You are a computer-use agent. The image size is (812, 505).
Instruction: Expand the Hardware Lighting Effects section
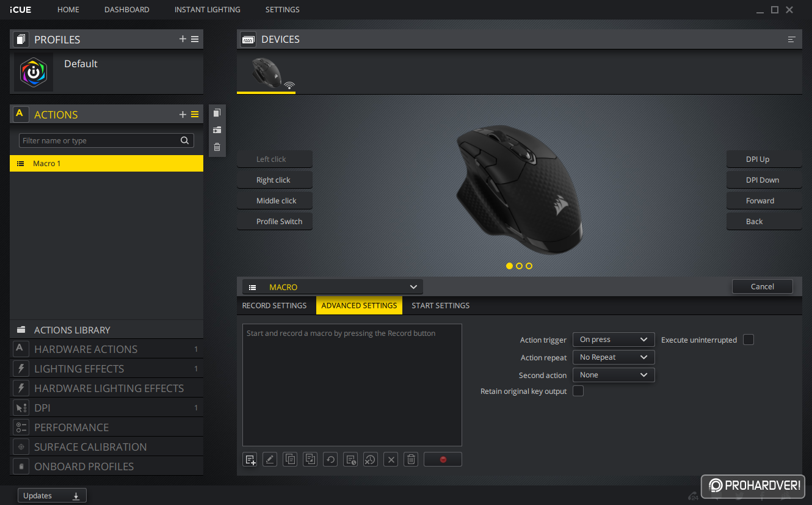106,388
